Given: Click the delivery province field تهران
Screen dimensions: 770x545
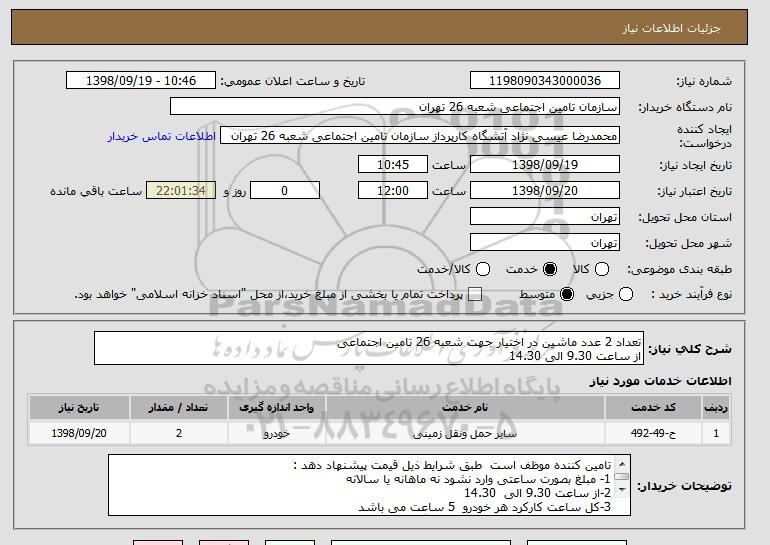Looking at the screenshot, I should (545, 217).
